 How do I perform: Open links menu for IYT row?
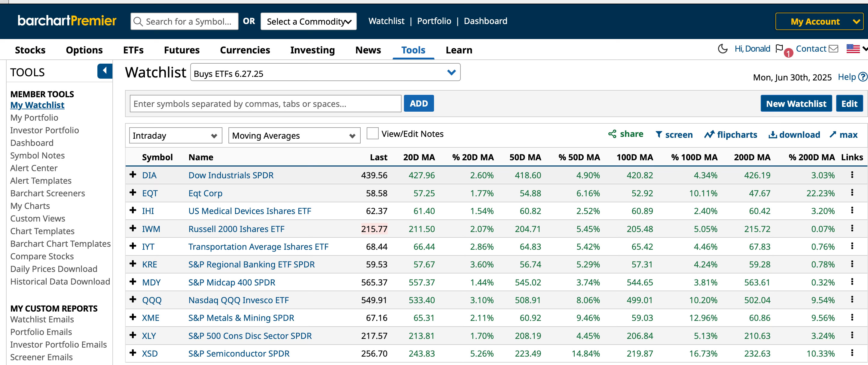852,246
